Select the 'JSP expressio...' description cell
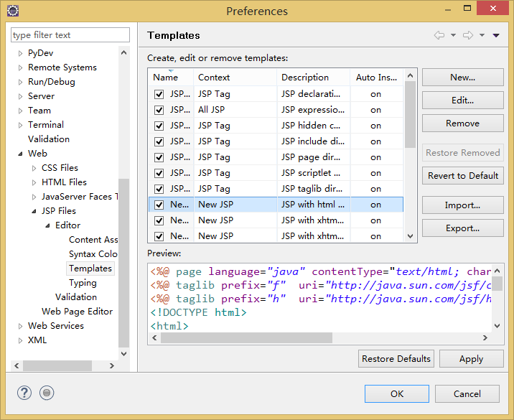Screen dimensions: 514x420 click(314, 110)
